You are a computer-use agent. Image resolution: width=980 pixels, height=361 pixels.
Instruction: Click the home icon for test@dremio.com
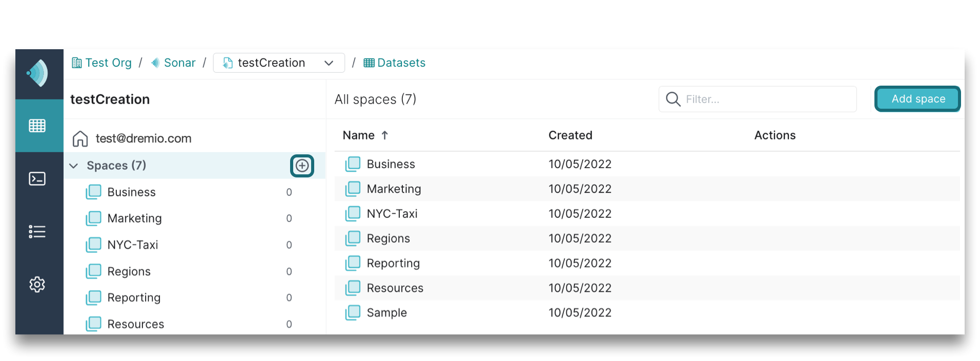point(80,138)
